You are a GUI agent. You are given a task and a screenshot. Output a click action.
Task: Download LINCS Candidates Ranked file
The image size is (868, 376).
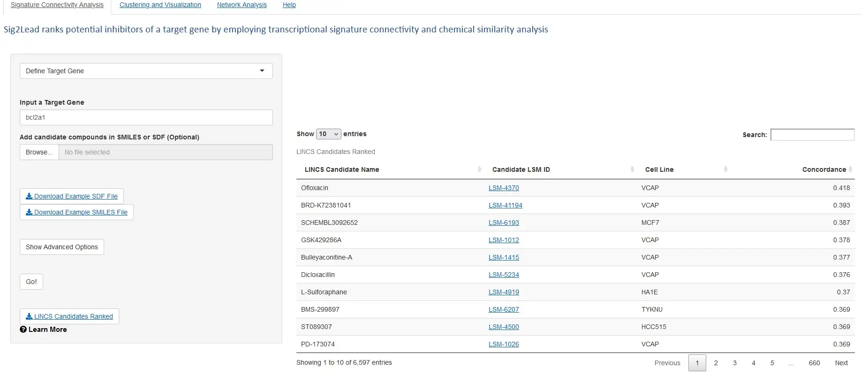pyautogui.click(x=69, y=316)
